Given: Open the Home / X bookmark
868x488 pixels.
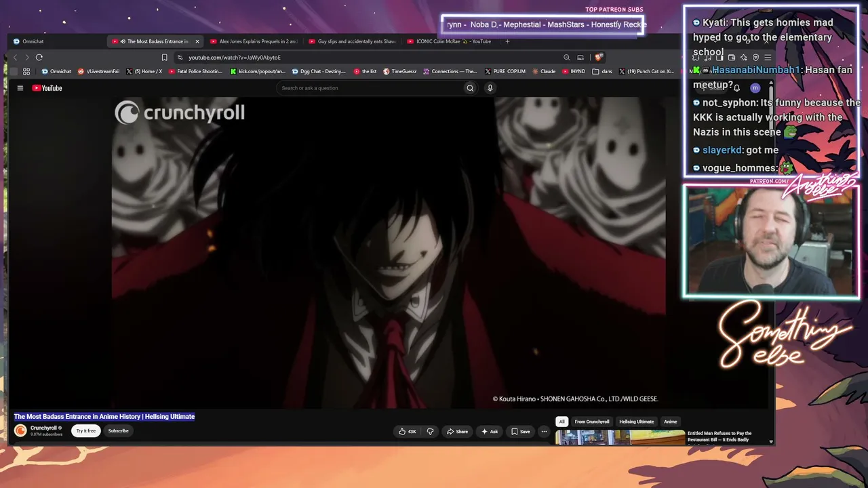Looking at the screenshot, I should (x=144, y=71).
